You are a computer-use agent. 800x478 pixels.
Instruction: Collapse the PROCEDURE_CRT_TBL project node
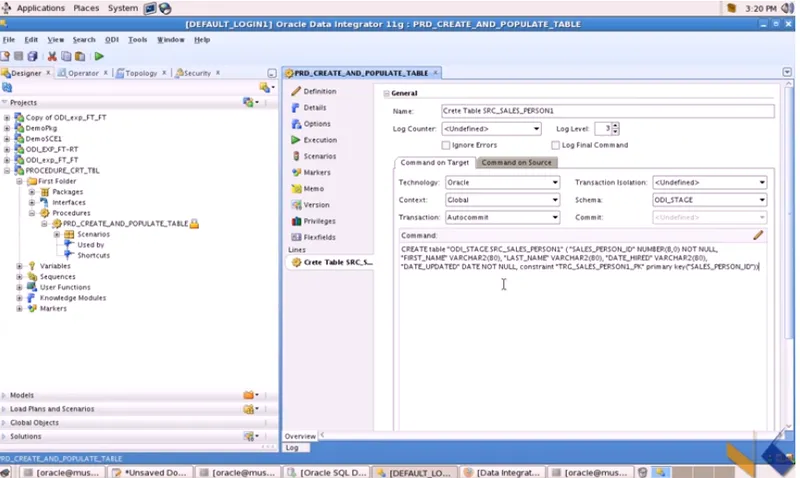(x=7, y=170)
